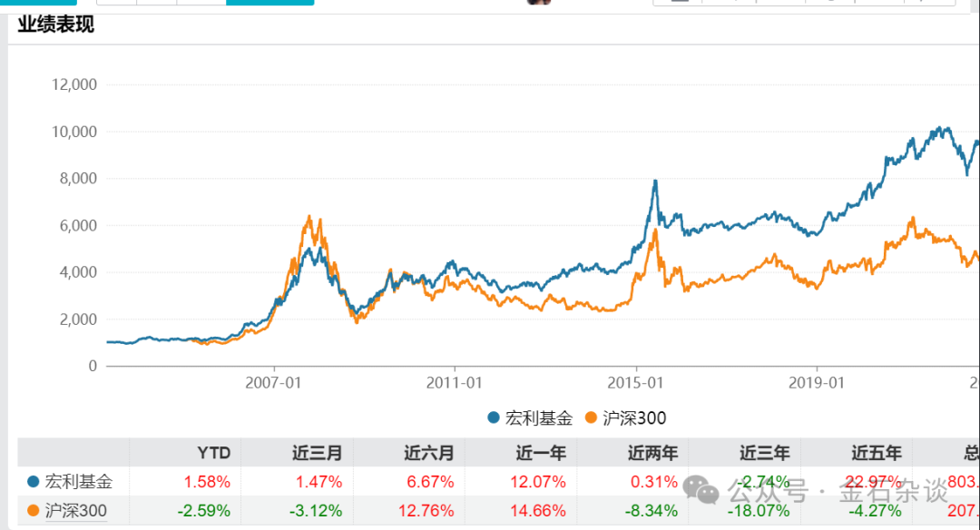Select the 2011-01 label on time axis
The height and width of the screenshot is (530, 980).
455,384
